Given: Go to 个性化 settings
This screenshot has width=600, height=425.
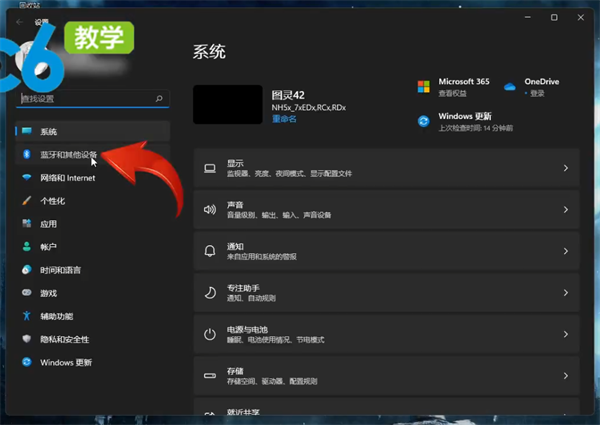Looking at the screenshot, I should coord(93,201).
